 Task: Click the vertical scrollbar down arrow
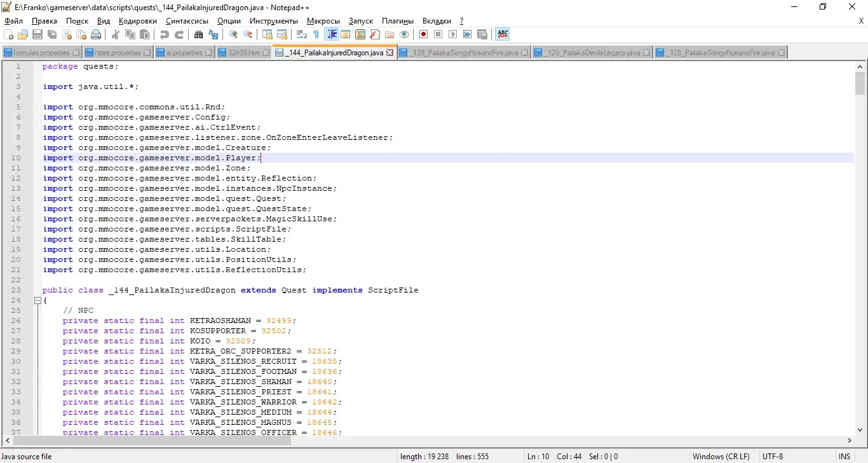860,429
